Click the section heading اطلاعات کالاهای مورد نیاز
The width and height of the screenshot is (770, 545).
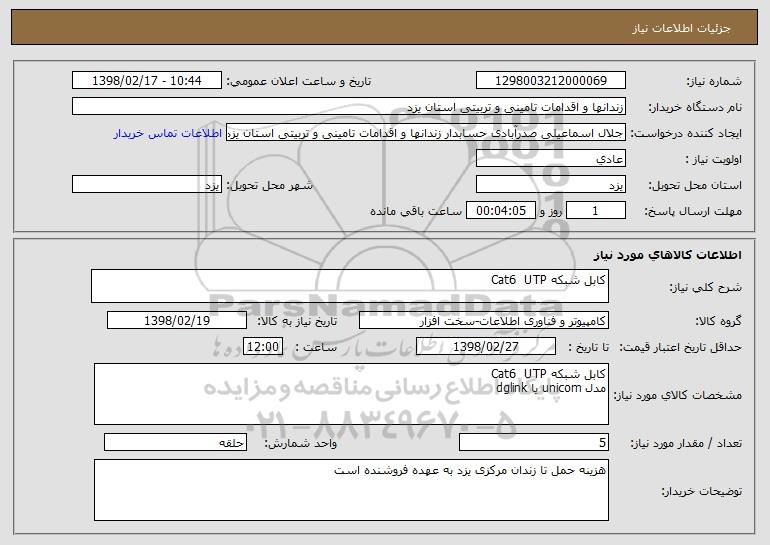click(667, 255)
